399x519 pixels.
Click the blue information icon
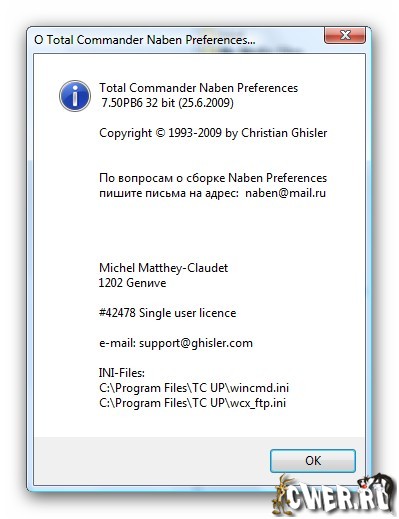pos(75,96)
